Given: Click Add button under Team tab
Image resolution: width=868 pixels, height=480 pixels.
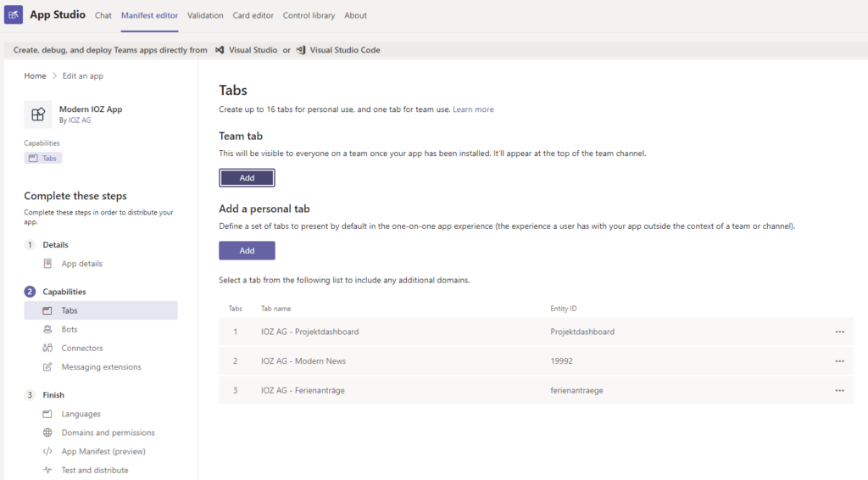Looking at the screenshot, I should point(247,178).
